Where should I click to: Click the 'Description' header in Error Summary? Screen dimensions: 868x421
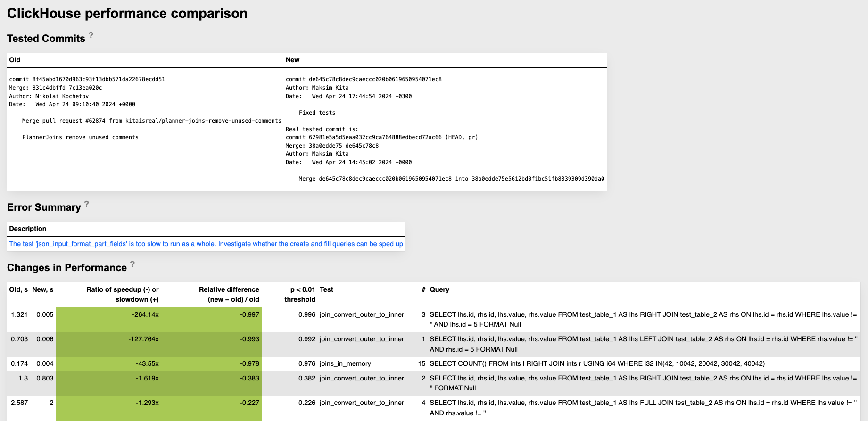(28, 229)
